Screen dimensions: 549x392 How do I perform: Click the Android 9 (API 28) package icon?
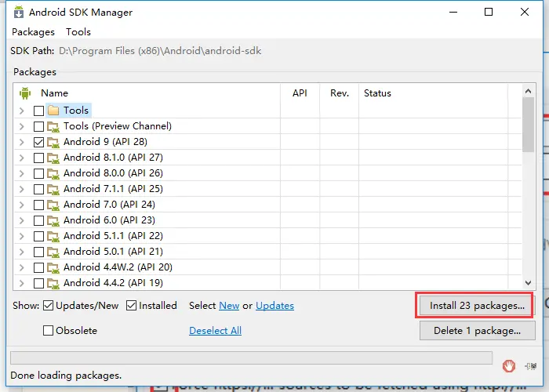(x=53, y=142)
